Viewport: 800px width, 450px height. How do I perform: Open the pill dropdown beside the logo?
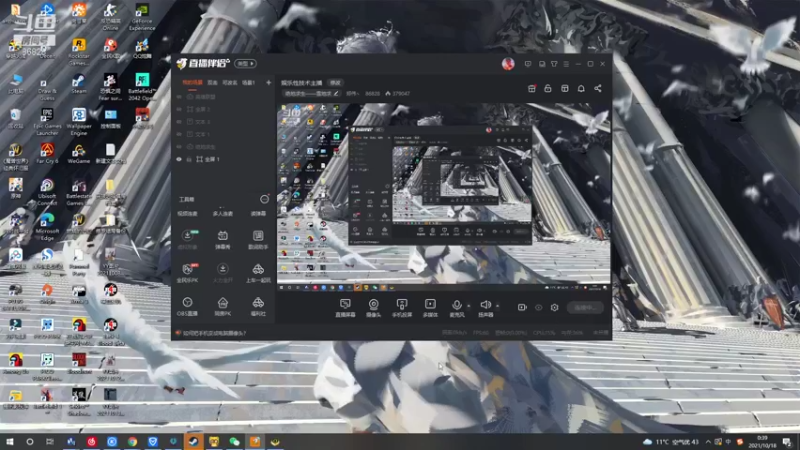pos(245,64)
